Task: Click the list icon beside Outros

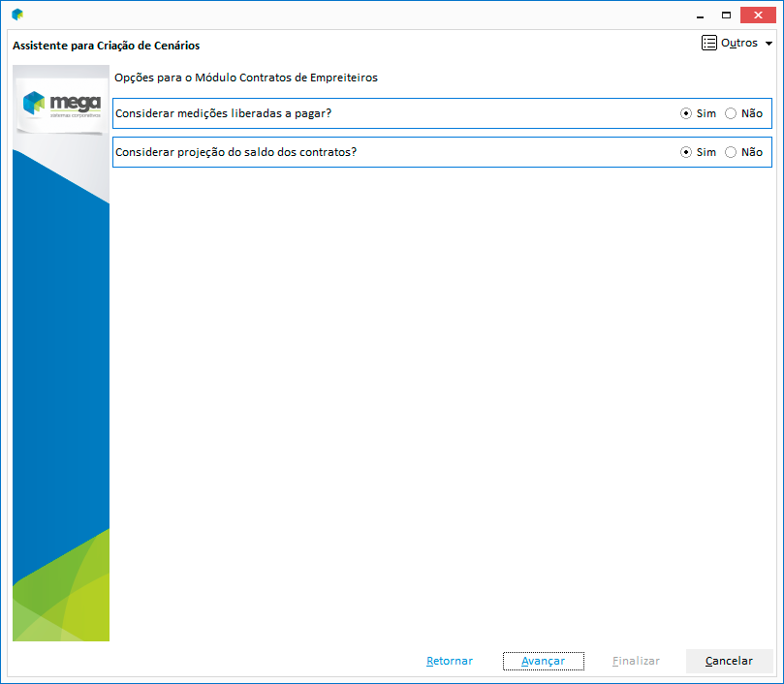Action: tap(709, 44)
